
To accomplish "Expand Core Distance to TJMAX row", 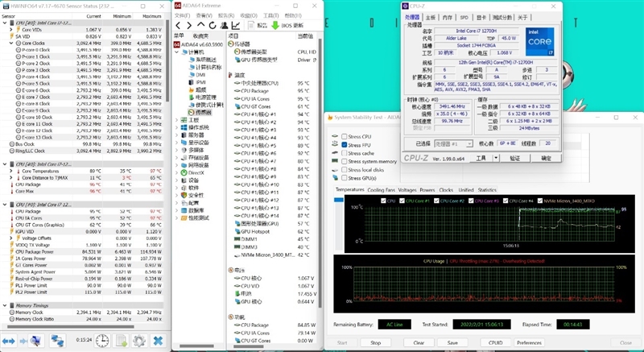I will point(11,178).
